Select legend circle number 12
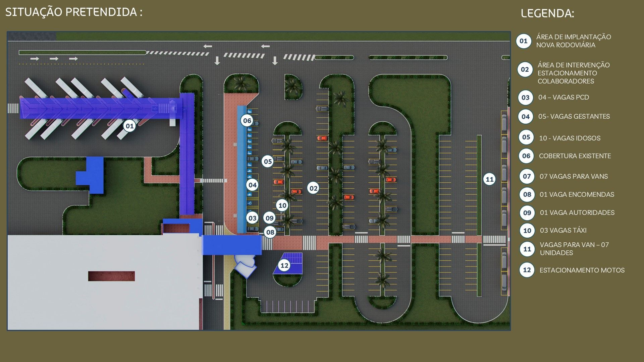 (x=527, y=270)
